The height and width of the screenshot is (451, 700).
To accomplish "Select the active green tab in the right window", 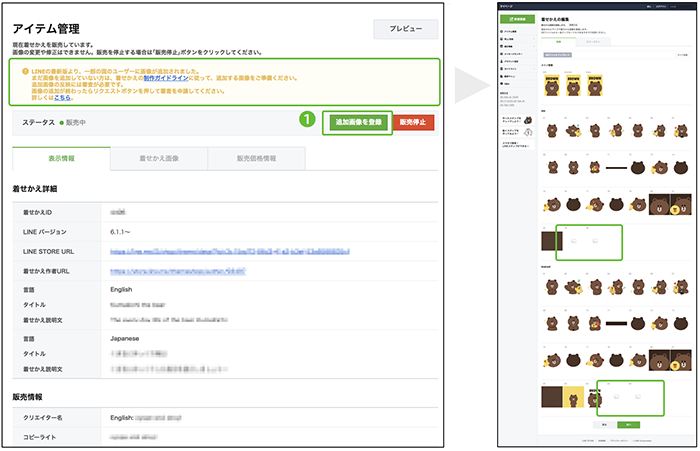I will coord(558,42).
